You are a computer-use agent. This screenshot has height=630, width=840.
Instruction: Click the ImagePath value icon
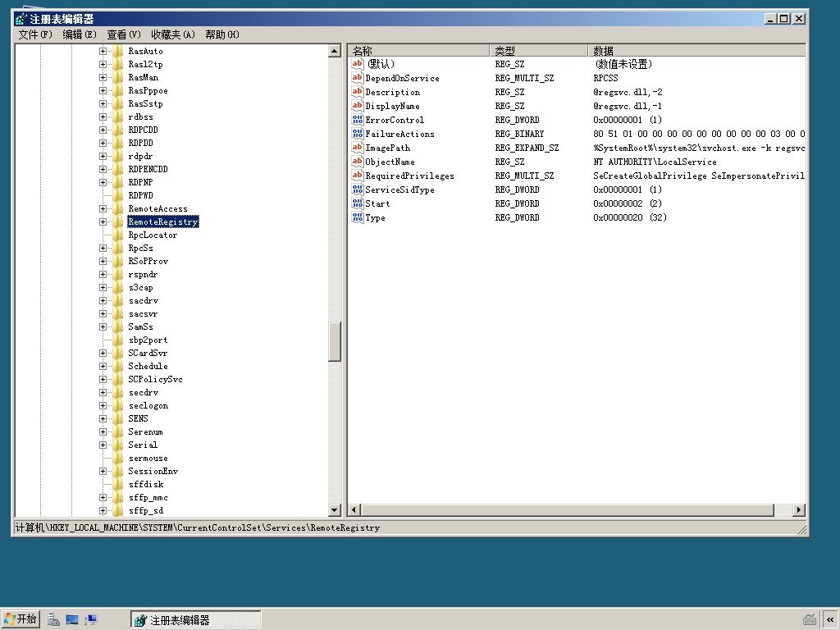point(358,148)
